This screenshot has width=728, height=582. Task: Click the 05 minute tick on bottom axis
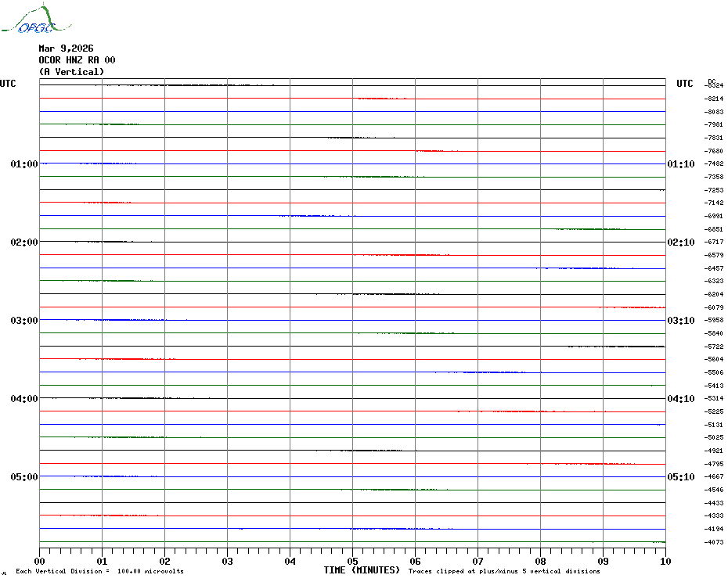(x=352, y=561)
